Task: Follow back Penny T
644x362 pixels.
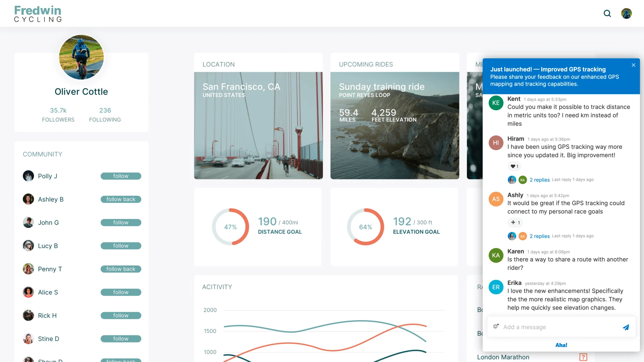Action: click(121, 269)
